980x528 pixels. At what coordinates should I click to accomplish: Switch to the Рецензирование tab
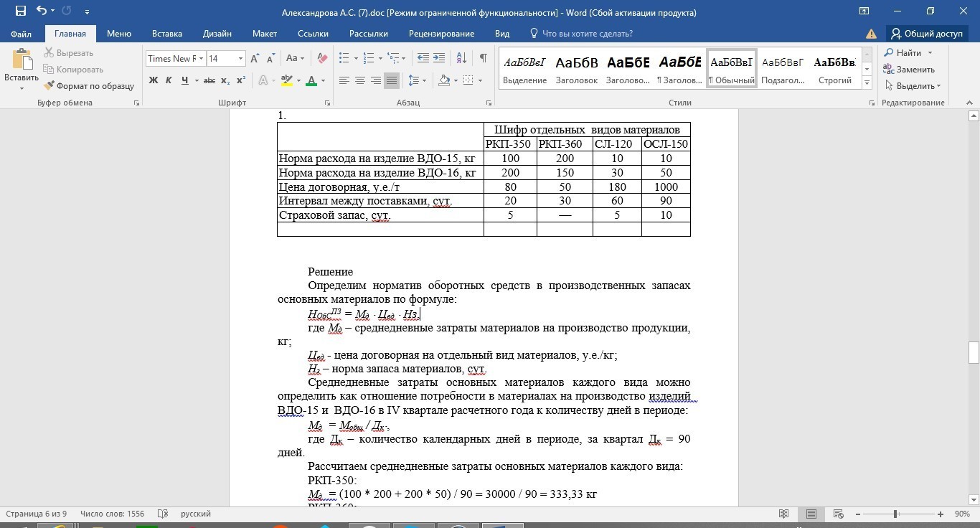click(441, 34)
